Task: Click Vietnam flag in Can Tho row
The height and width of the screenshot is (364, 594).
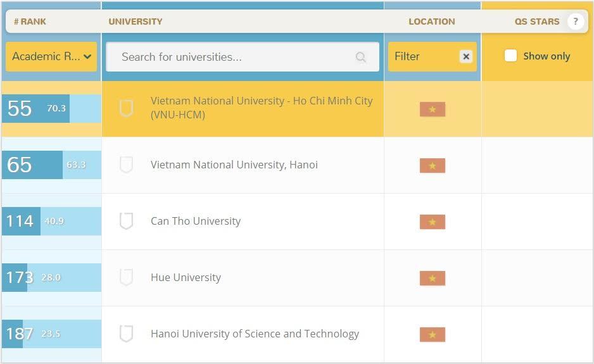Action: coord(433,222)
